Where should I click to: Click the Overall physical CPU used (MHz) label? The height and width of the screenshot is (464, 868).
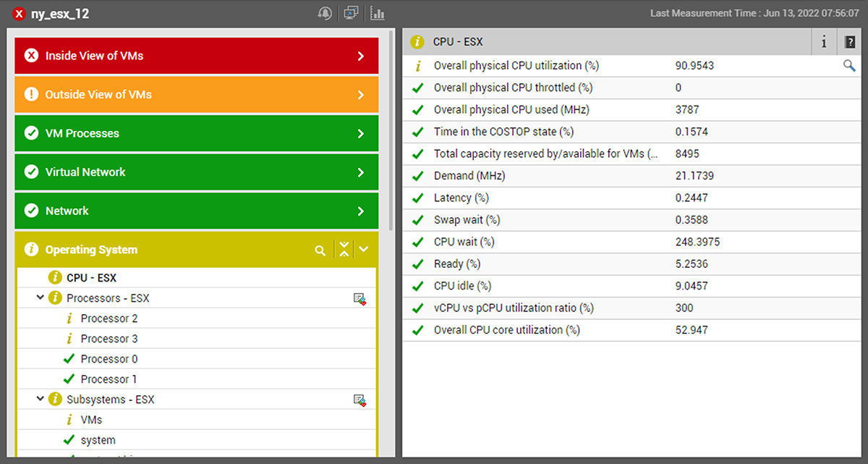click(511, 110)
